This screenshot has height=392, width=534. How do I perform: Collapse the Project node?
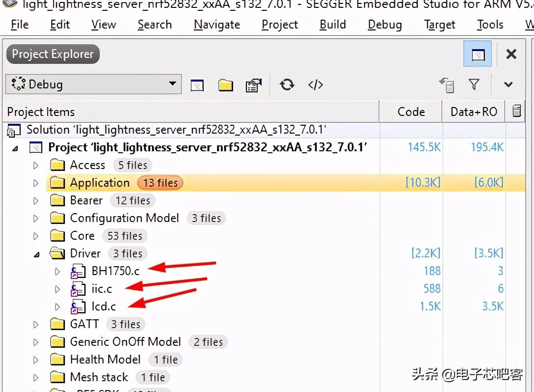pyautogui.click(x=15, y=148)
